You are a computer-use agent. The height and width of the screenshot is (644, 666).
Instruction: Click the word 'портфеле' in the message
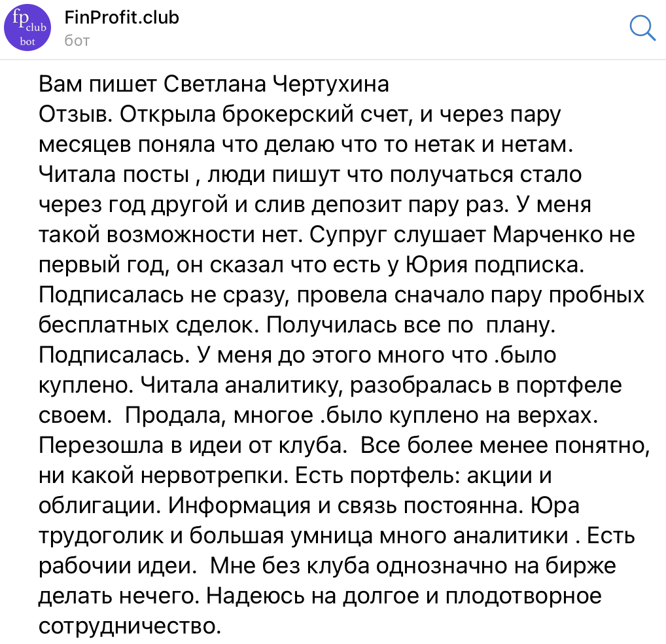point(569,385)
